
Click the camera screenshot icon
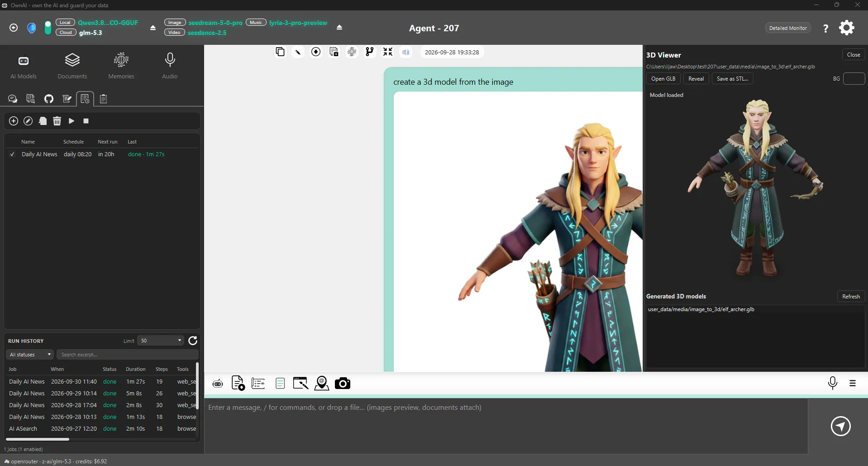coord(343,384)
